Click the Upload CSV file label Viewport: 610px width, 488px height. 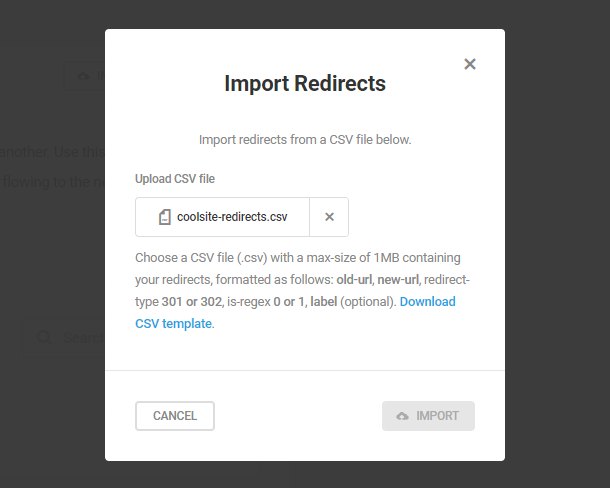click(175, 179)
